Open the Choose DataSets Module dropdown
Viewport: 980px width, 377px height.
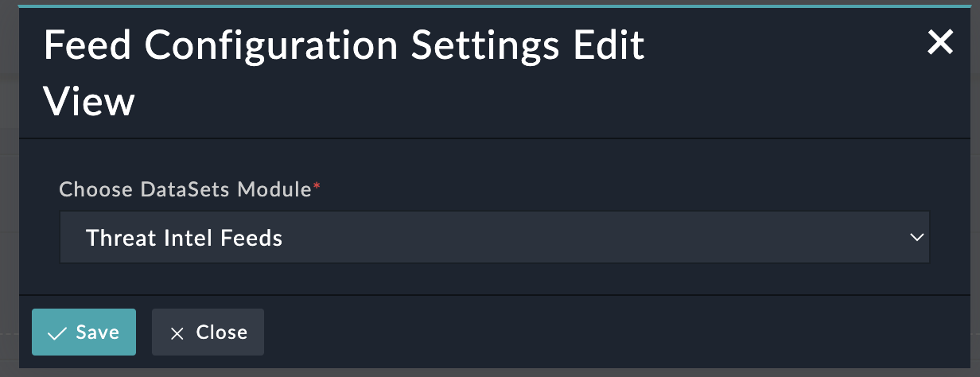pos(493,237)
